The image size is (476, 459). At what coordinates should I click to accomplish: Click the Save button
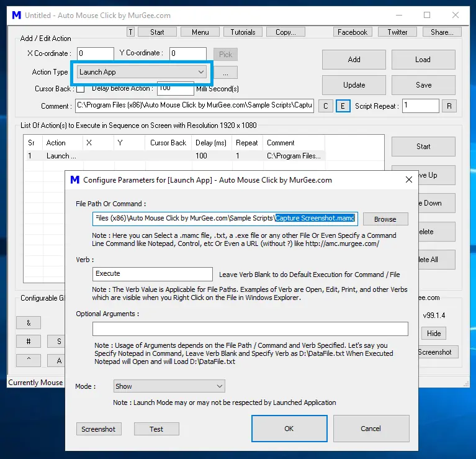[x=423, y=85]
